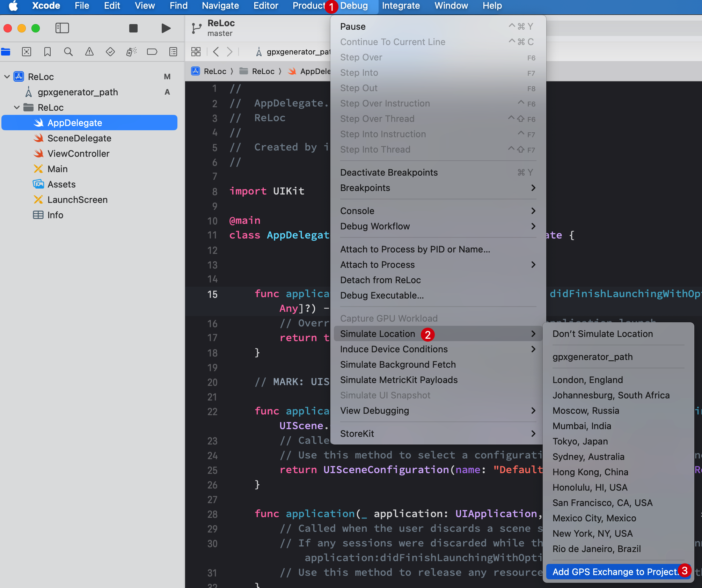The image size is (702, 588).
Task: Click the editor grid related-items icon
Action: point(196,52)
